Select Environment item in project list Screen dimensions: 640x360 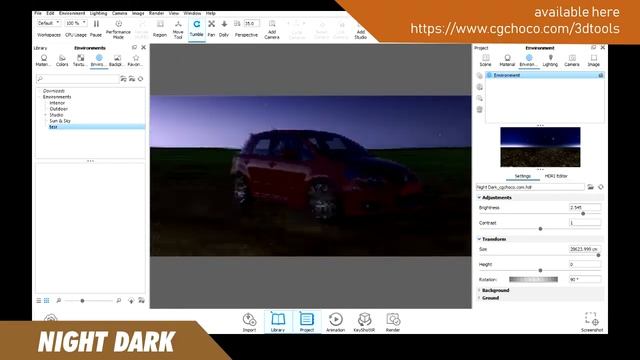coord(544,76)
